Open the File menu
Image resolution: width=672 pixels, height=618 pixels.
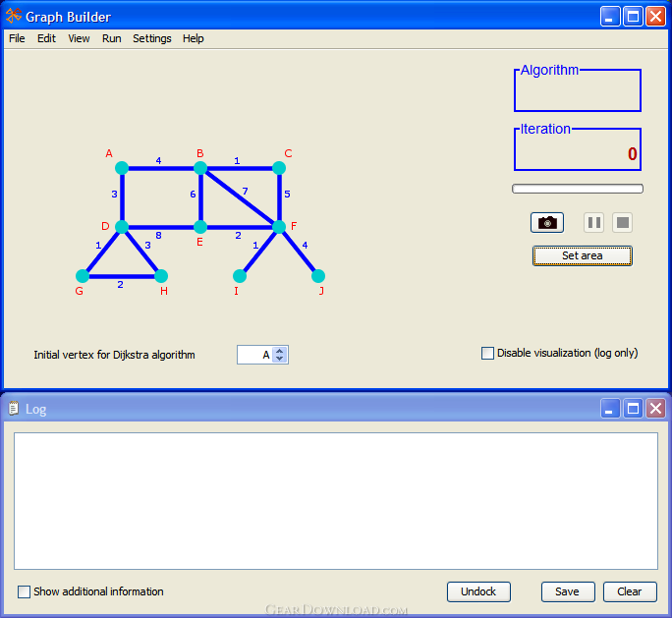click(x=17, y=38)
